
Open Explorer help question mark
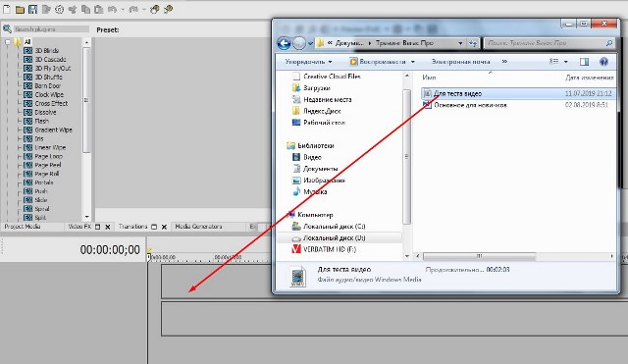603,62
